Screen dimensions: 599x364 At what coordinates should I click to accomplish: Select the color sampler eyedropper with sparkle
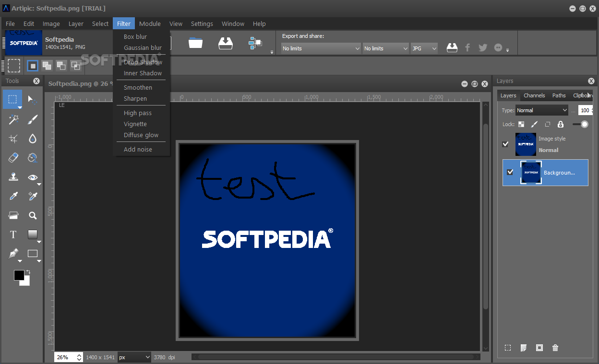pyautogui.click(x=33, y=196)
